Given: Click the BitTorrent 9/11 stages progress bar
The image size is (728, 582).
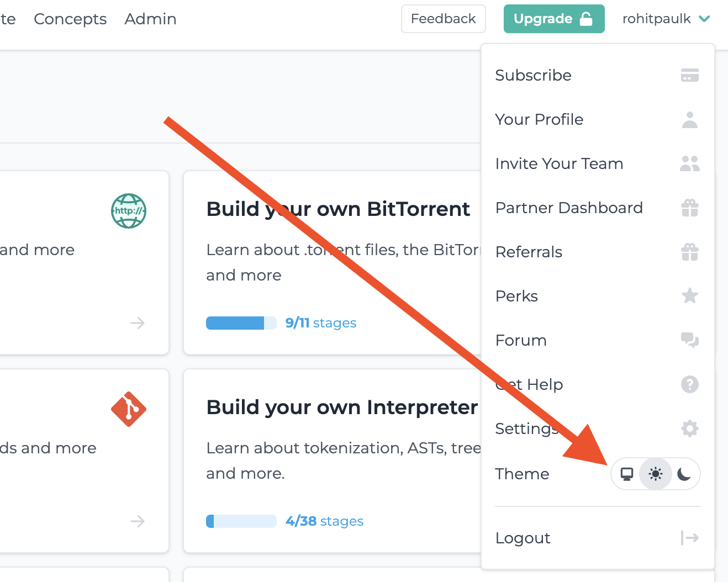Looking at the screenshot, I should (x=241, y=323).
